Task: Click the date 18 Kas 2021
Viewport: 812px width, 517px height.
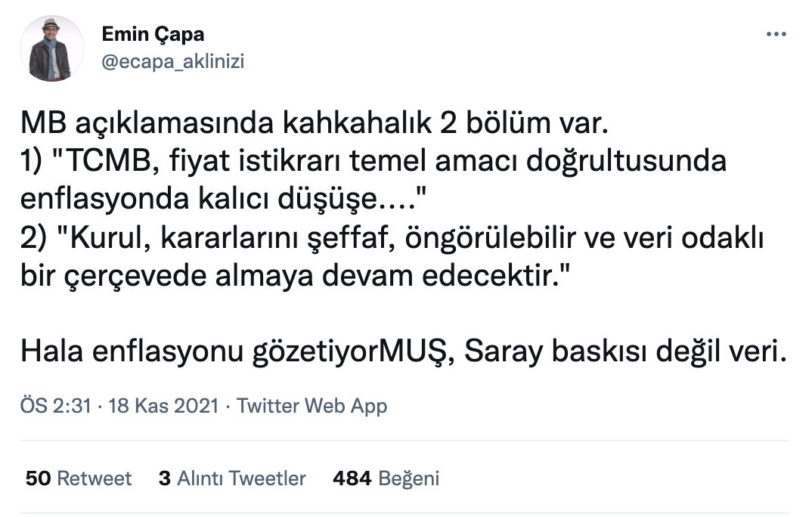Action: [165, 406]
